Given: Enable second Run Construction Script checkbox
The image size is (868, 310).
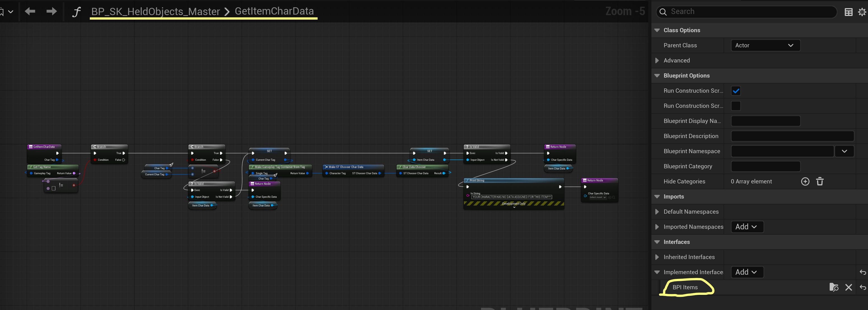Looking at the screenshot, I should pos(736,106).
